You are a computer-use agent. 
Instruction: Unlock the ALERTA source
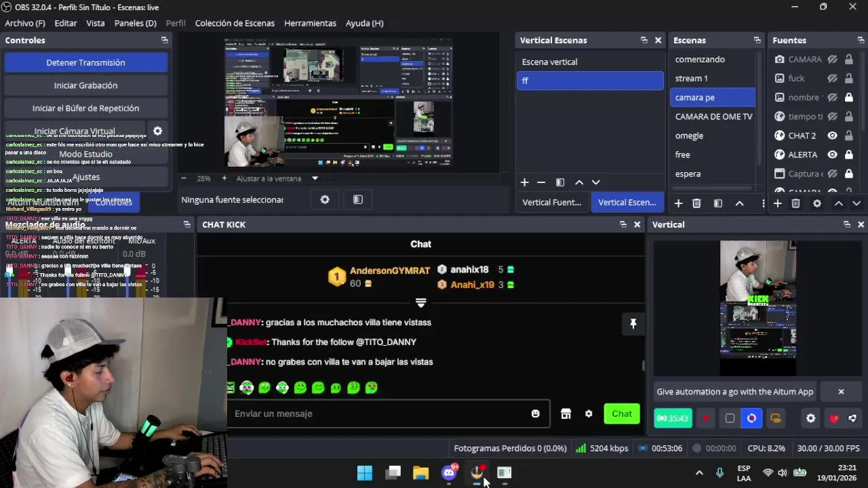pyautogui.click(x=849, y=155)
